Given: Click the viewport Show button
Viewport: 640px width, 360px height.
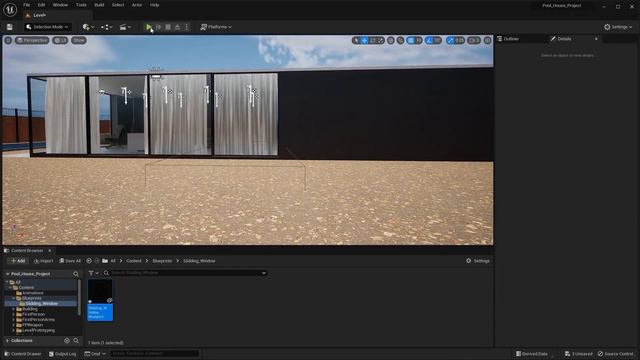Looking at the screenshot, I should 79,40.
